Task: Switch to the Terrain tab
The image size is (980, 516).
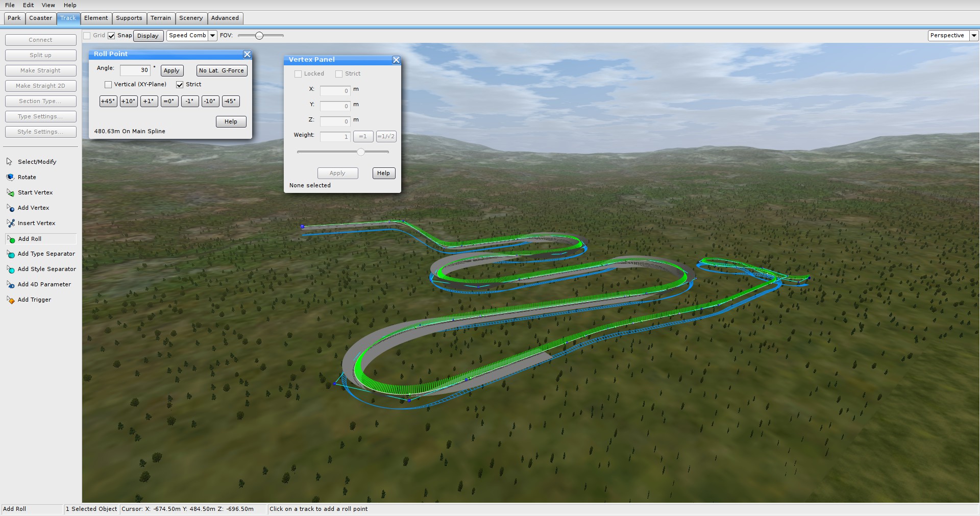Action: (161, 18)
